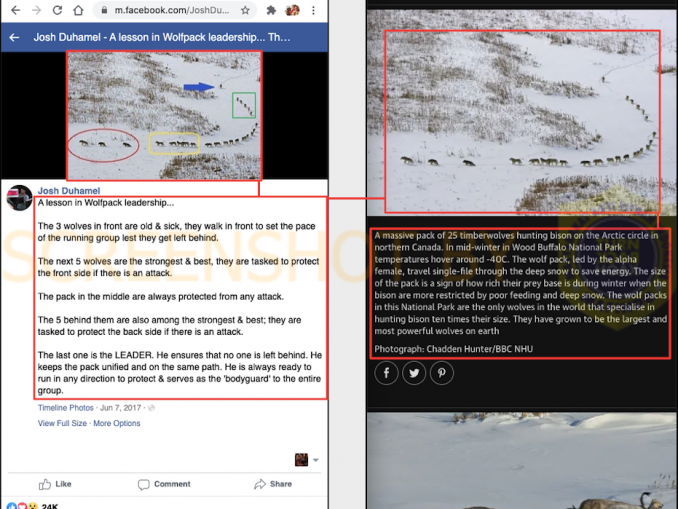678x509 pixels.
Task: Open the Josh Duhamel profile name link
Action: (x=69, y=191)
